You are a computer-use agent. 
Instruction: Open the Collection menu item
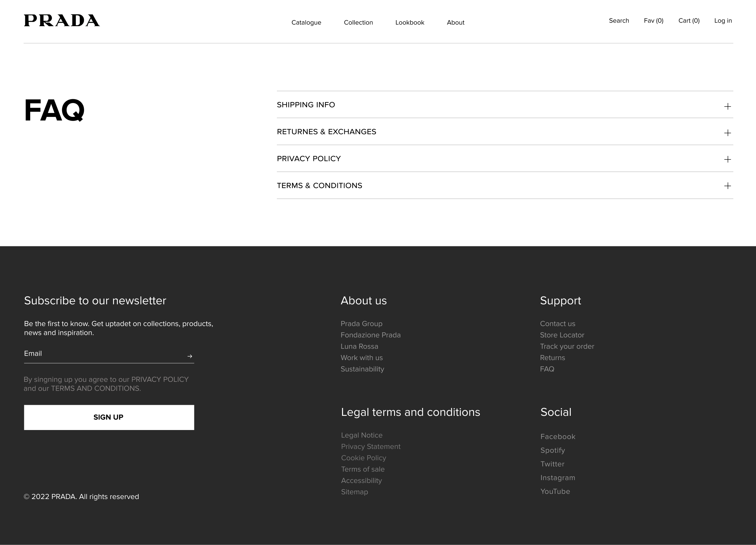click(x=358, y=23)
